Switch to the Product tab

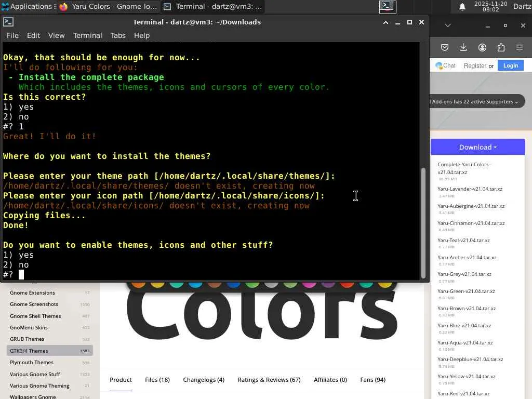coord(121,380)
